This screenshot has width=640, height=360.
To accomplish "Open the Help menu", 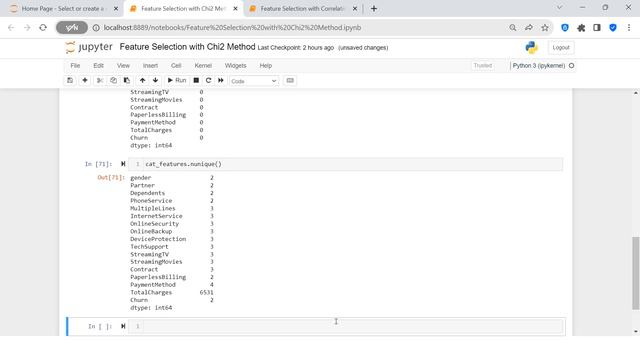I will (266, 66).
